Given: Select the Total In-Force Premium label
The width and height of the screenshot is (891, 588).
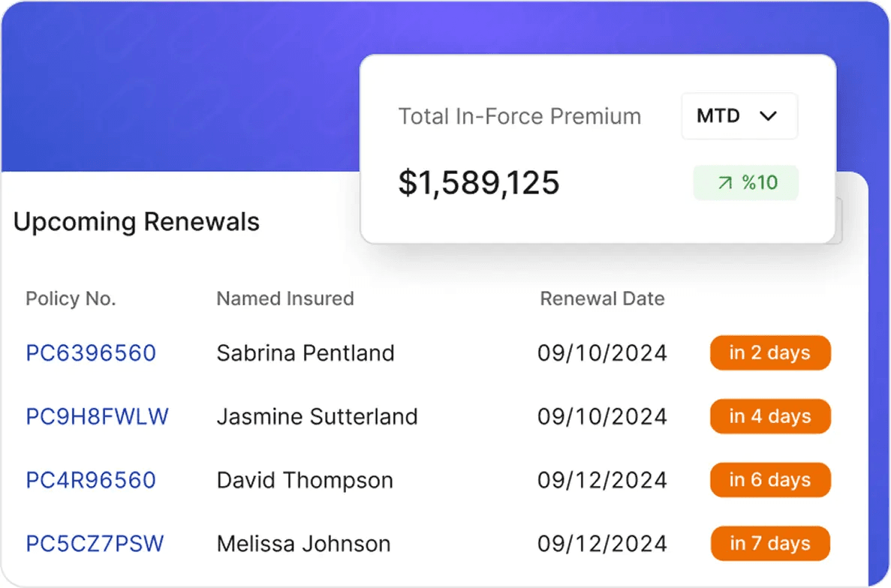Looking at the screenshot, I should pyautogui.click(x=519, y=116).
